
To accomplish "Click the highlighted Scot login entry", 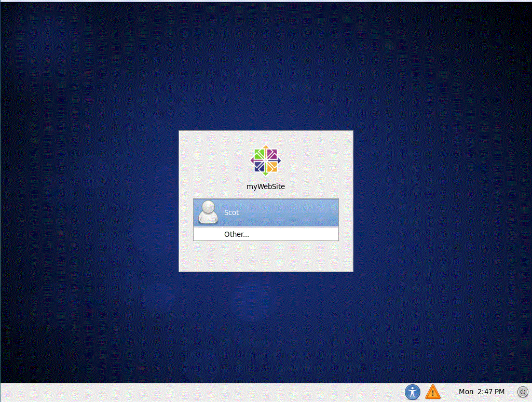I will 265,212.
